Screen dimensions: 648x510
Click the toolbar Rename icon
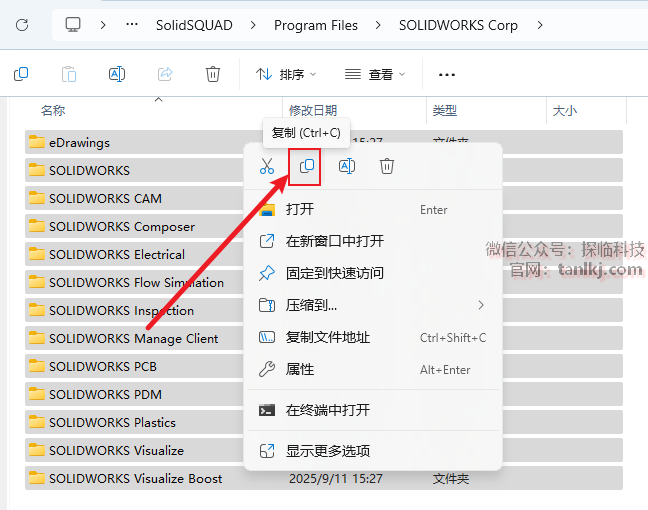117,74
